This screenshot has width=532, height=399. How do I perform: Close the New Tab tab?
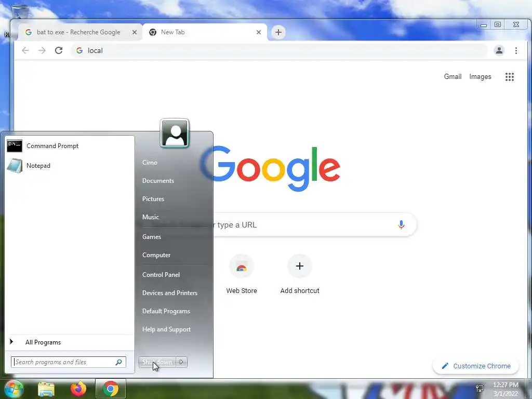point(259,32)
